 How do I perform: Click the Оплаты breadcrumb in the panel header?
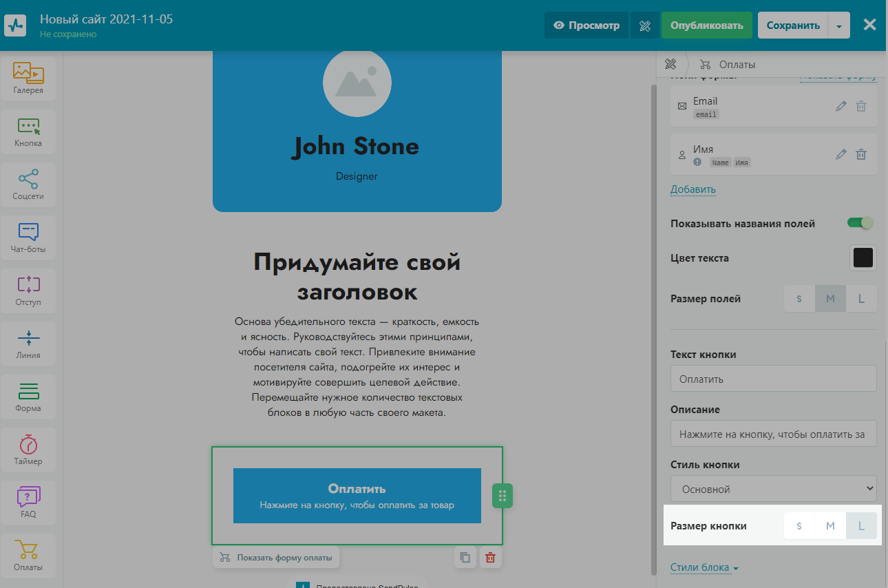pyautogui.click(x=737, y=65)
